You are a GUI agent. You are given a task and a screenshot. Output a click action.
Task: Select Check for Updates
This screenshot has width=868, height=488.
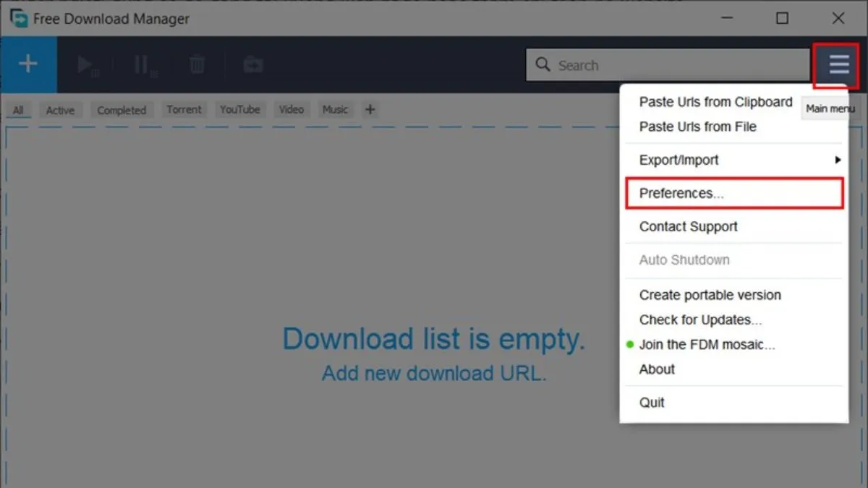tap(698, 320)
